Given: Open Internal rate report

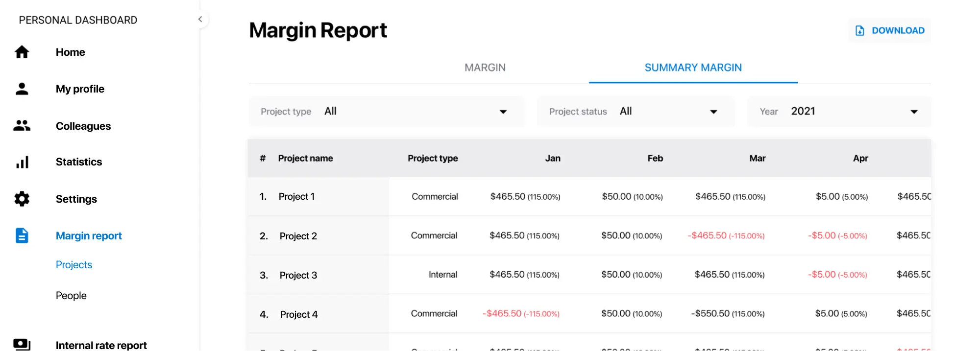Looking at the screenshot, I should pyautogui.click(x=101, y=345).
